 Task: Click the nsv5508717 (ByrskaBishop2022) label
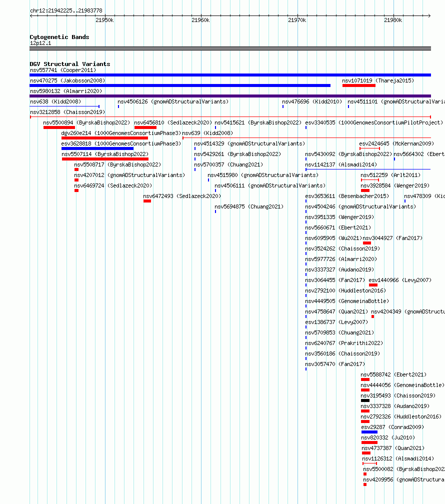117,164
